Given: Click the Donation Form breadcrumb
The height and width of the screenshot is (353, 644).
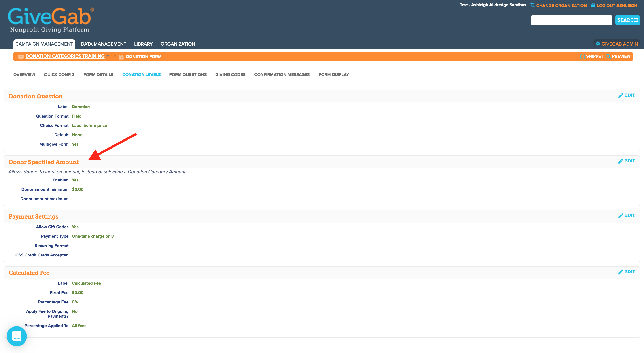Looking at the screenshot, I should point(144,57).
